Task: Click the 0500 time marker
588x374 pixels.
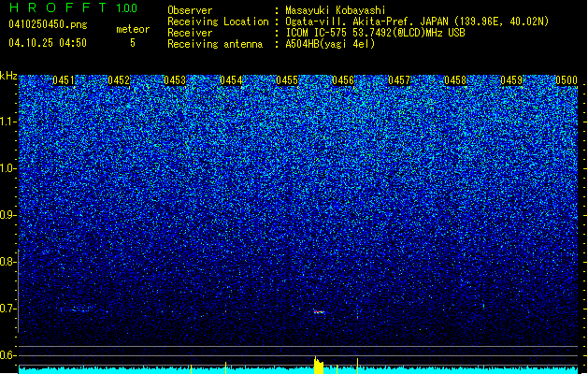Action: click(566, 80)
